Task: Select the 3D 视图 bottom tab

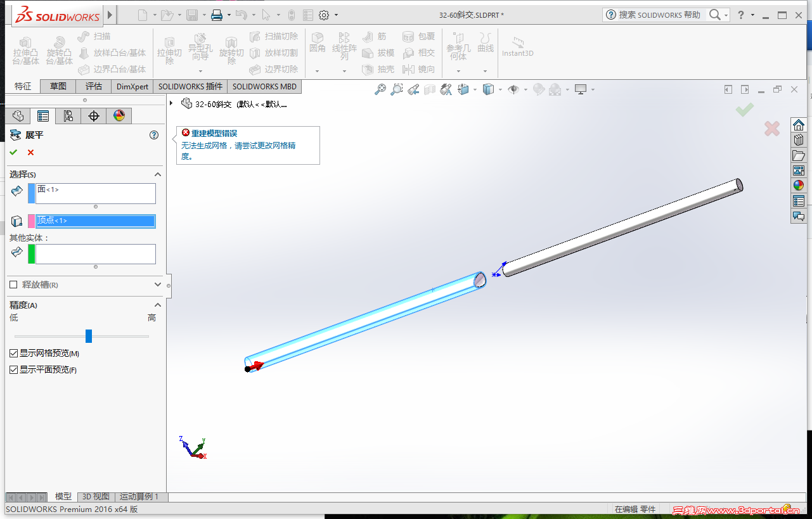Action: [96, 497]
